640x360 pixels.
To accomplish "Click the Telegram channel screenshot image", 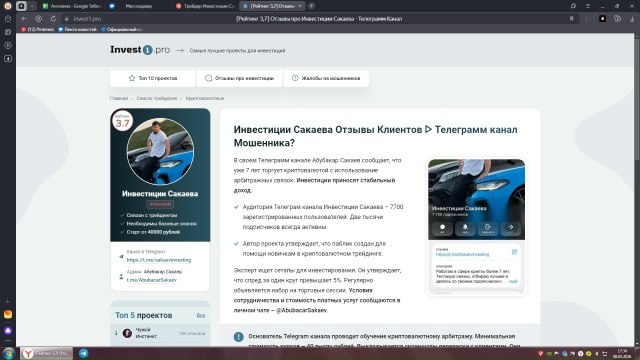I will [476, 227].
